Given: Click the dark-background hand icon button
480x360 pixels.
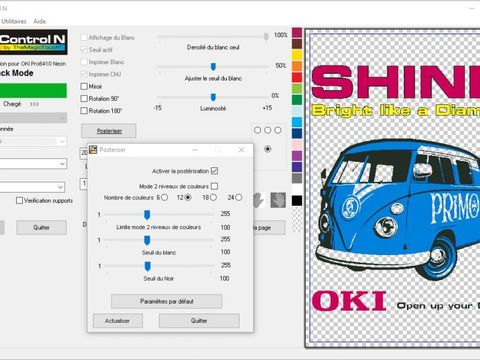Looking at the screenshot, I should coord(278,200).
